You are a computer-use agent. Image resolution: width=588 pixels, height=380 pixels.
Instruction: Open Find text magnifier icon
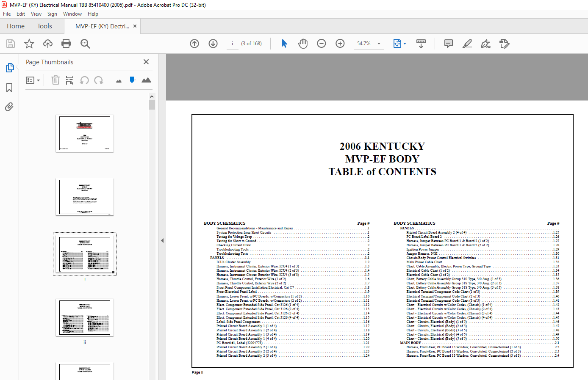[85, 44]
